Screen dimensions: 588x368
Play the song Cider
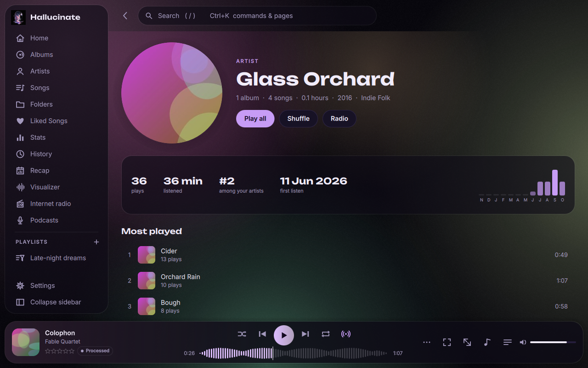[x=348, y=255]
